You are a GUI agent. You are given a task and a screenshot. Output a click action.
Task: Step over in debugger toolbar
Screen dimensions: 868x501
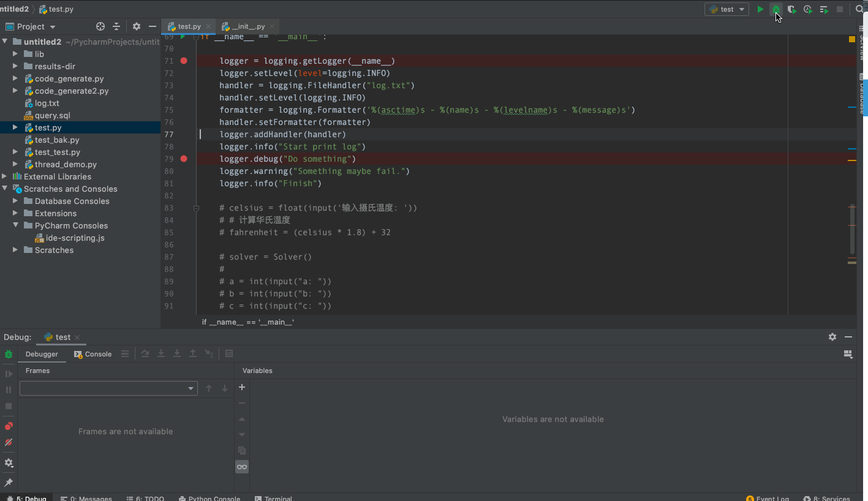point(145,353)
